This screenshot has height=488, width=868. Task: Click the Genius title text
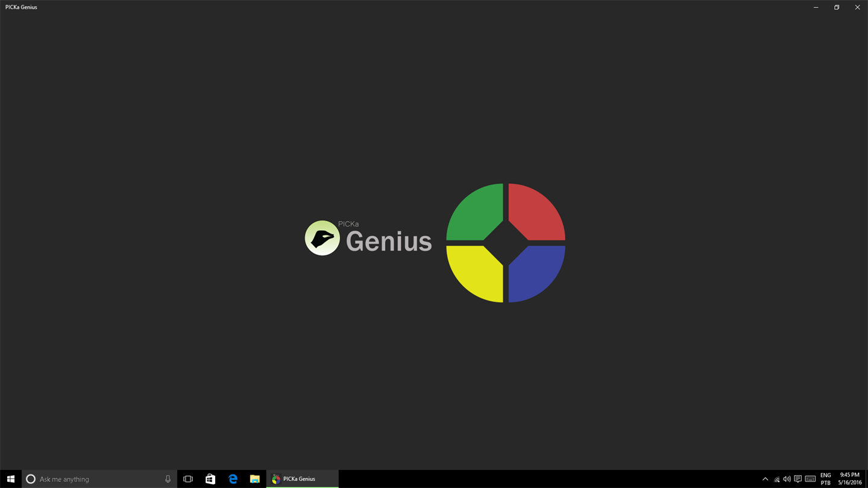[389, 242]
